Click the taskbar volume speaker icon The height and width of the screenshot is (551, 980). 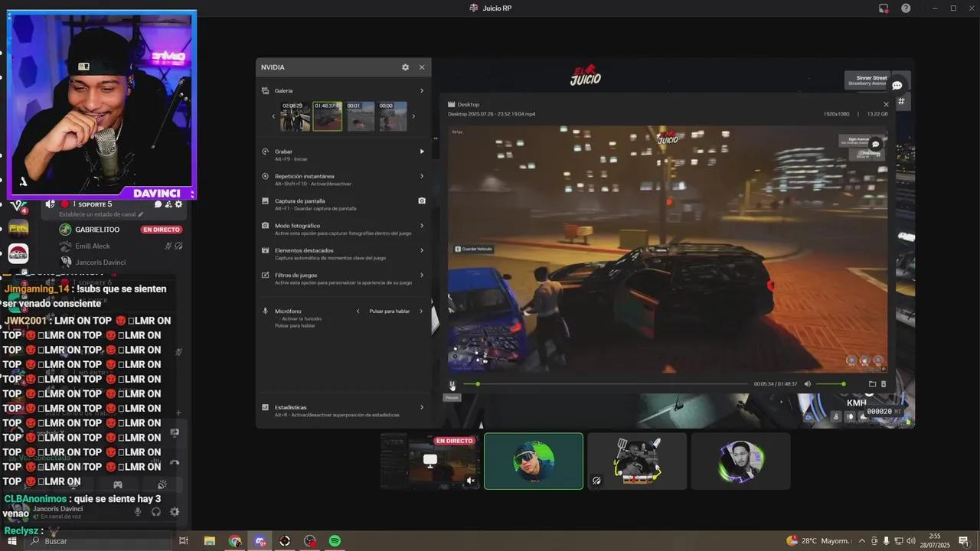(910, 541)
